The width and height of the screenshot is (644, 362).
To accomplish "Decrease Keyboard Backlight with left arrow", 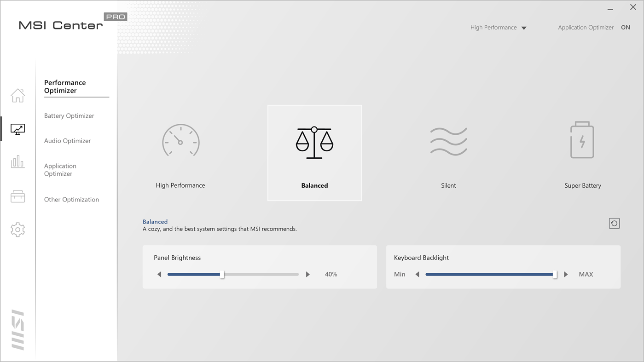I will [x=418, y=274].
